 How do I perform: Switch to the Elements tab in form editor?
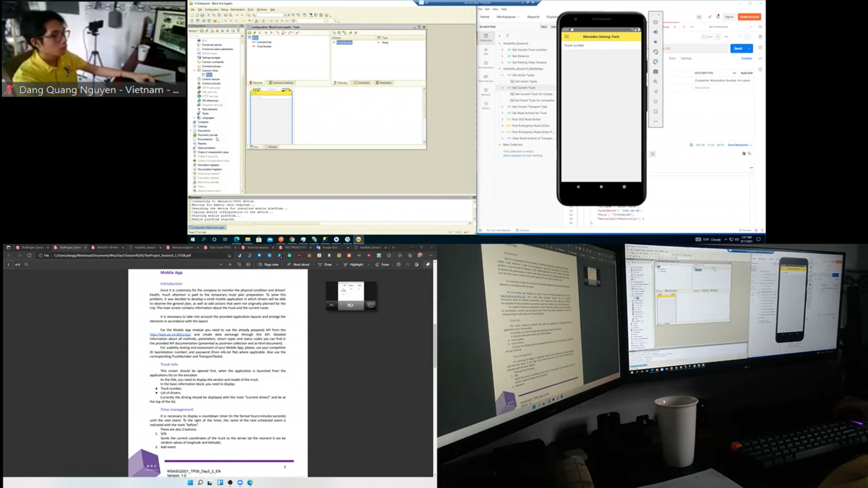257,82
